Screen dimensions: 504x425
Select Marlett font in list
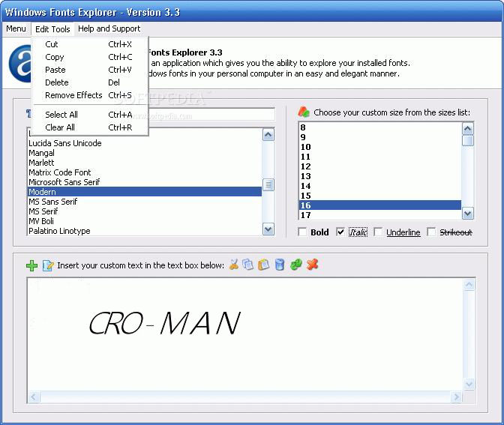[145, 163]
